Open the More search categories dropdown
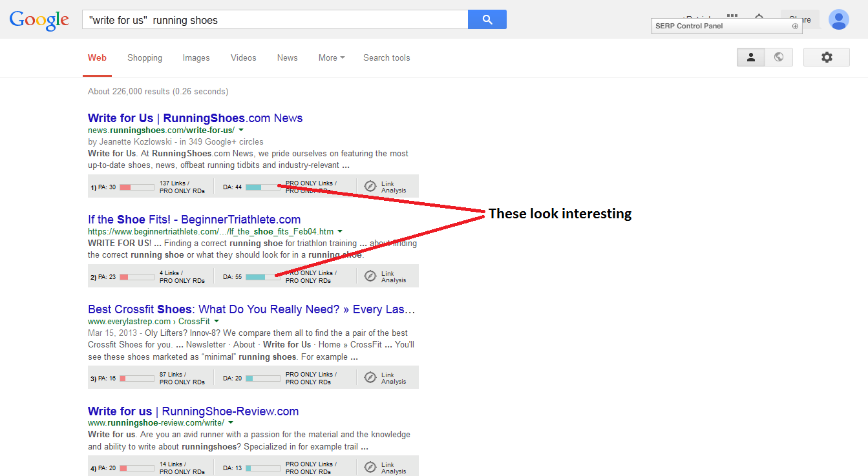The width and height of the screenshot is (868, 476). (x=332, y=57)
